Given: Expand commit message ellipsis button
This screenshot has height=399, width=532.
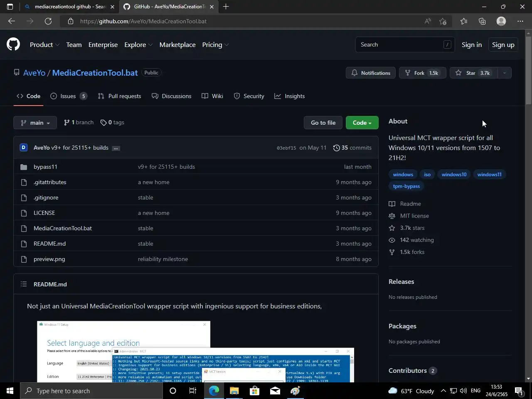Looking at the screenshot, I should point(116,148).
